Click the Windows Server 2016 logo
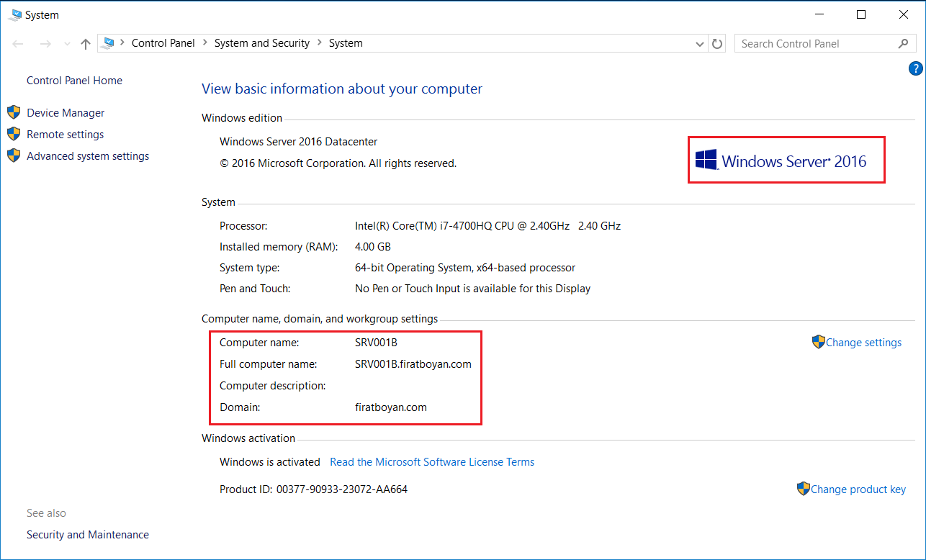Screen dimensions: 926x560 (x=781, y=161)
